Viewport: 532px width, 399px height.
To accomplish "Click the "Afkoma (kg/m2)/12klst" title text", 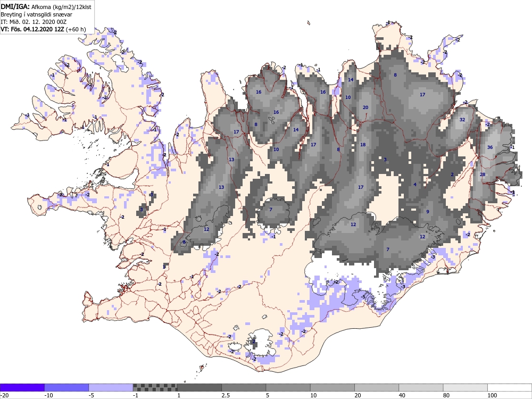I will [61, 7].
